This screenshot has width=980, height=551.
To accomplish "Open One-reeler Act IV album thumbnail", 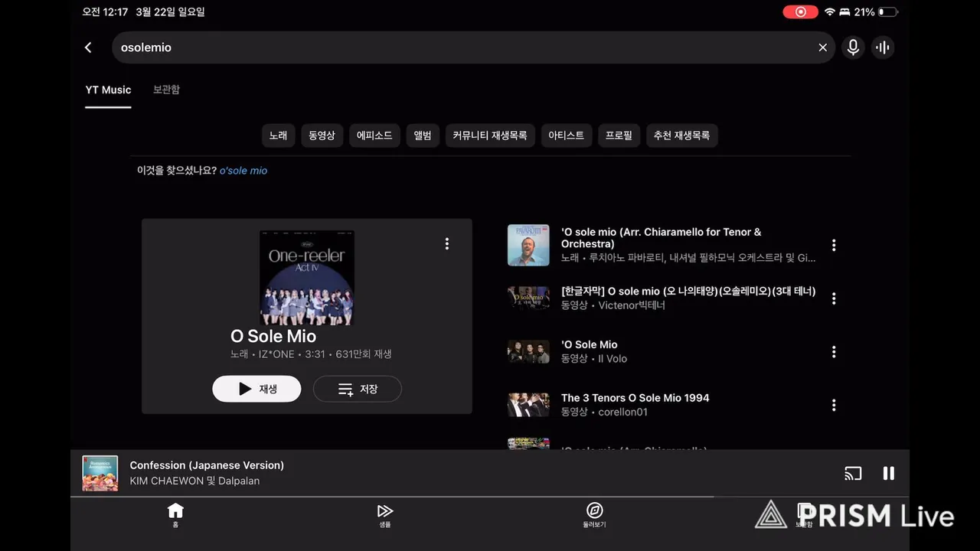I will coord(307,278).
